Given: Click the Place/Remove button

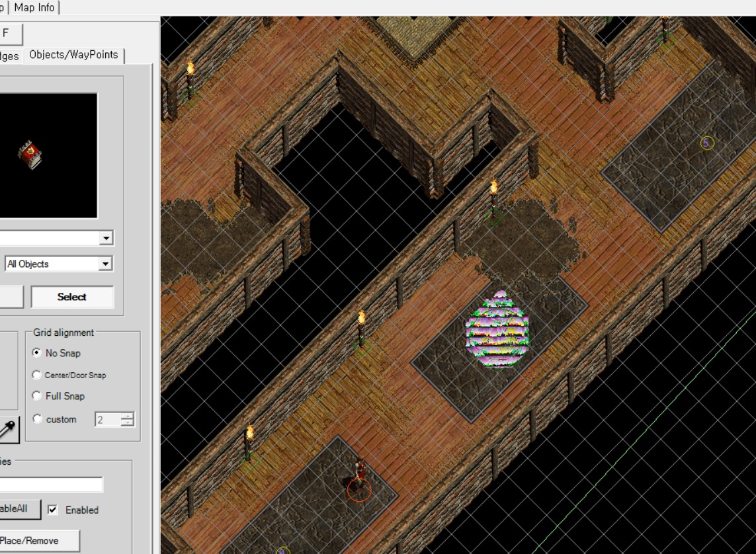Looking at the screenshot, I should click(x=38, y=541).
